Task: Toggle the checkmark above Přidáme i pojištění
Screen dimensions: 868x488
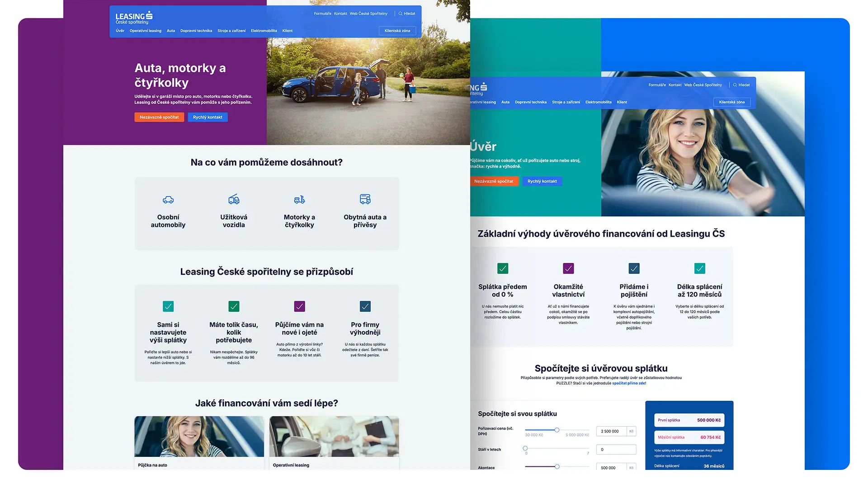Action: (x=634, y=268)
